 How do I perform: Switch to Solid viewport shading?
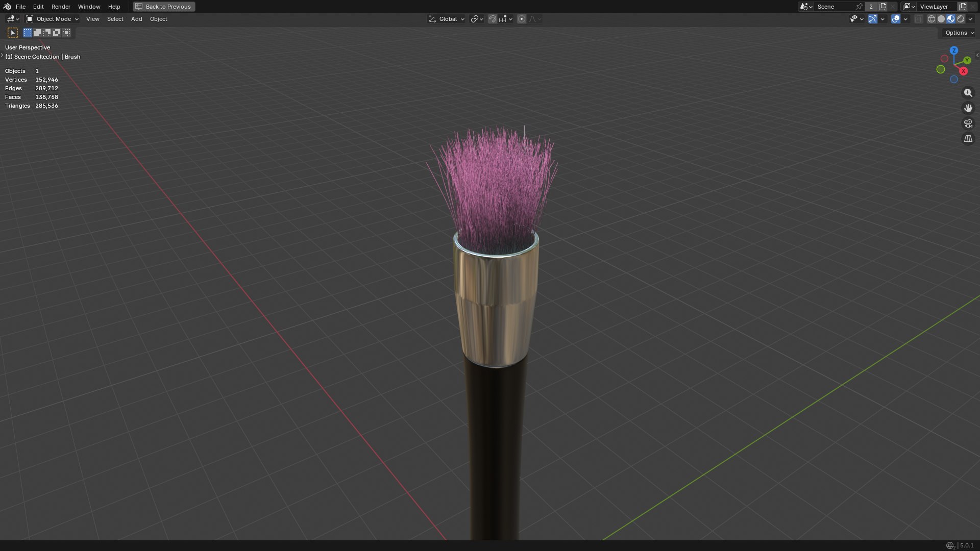click(x=941, y=19)
